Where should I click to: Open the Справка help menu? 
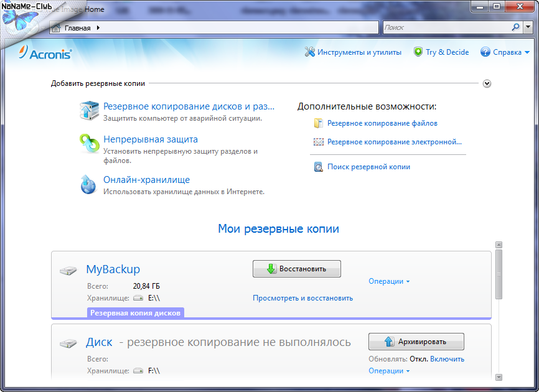coord(505,52)
